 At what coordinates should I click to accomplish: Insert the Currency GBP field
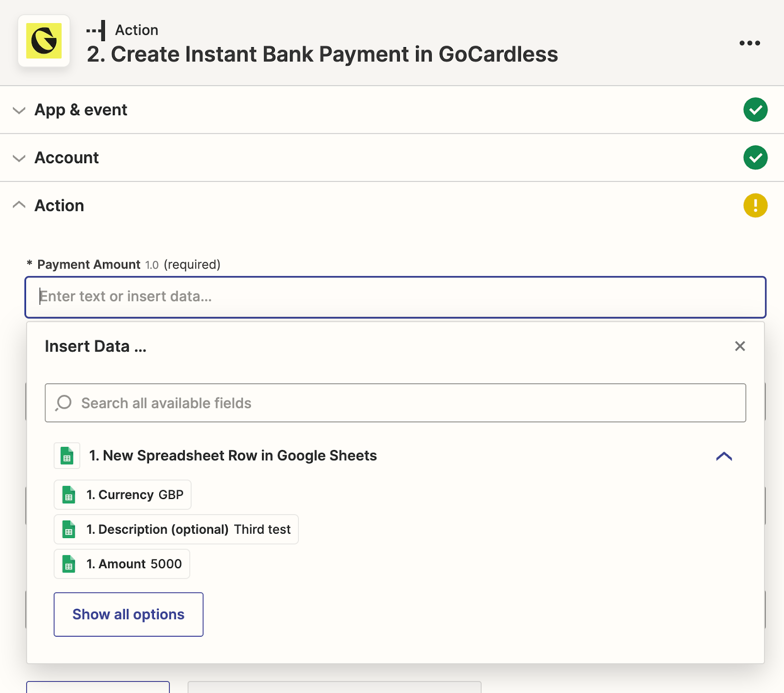(122, 495)
